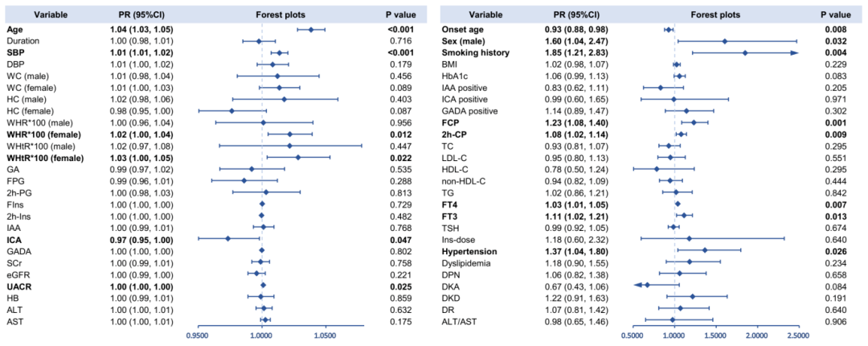Click the 2.5000 x-axis tick label

tap(797, 332)
